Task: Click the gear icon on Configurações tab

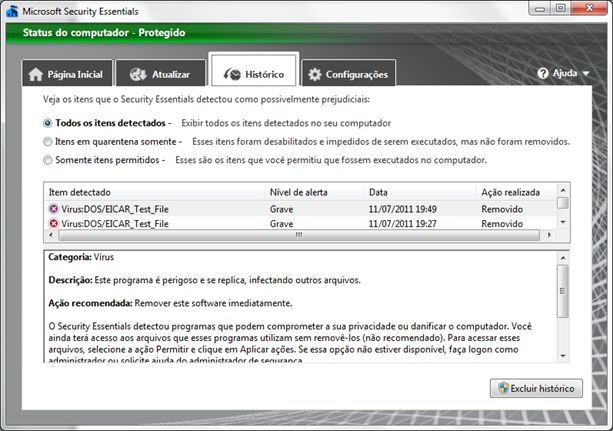Action: (x=315, y=74)
